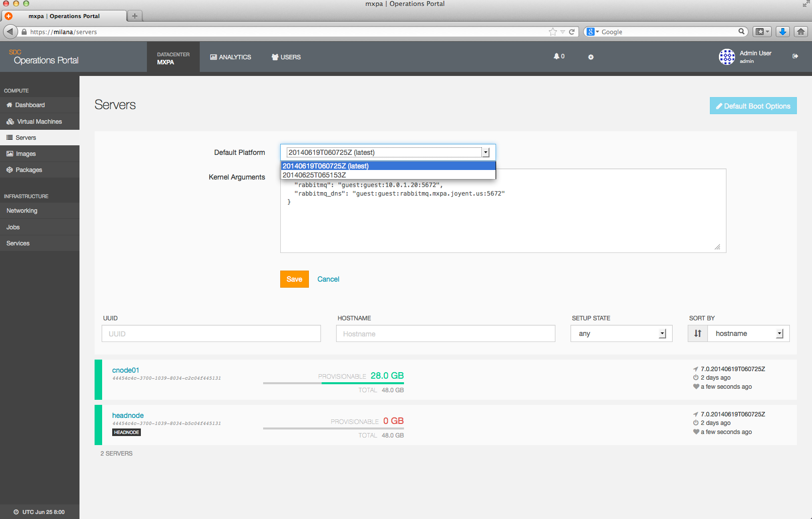Click cnode01 '28.0 GB' provisionable value
Image resolution: width=812 pixels, height=519 pixels.
coord(387,376)
